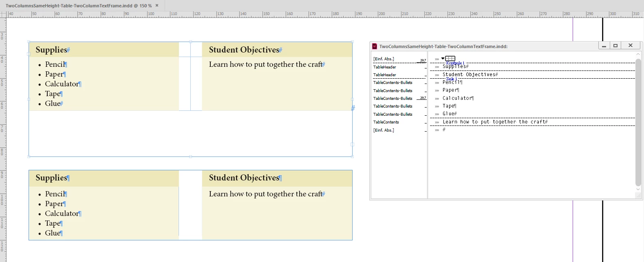Click 'Supplies' text in Story Editor
This screenshot has width=644, height=262.
[454, 66]
